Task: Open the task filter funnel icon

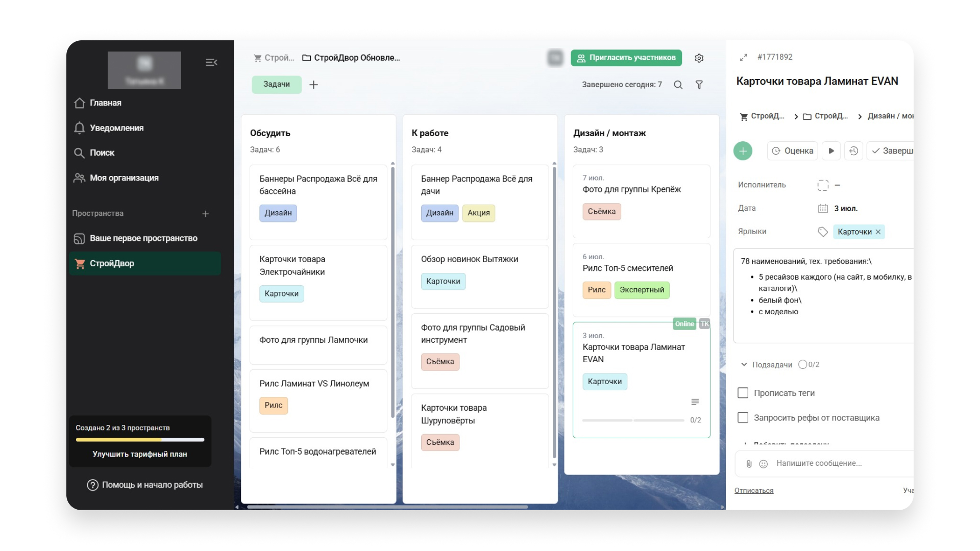Action: [x=699, y=85]
